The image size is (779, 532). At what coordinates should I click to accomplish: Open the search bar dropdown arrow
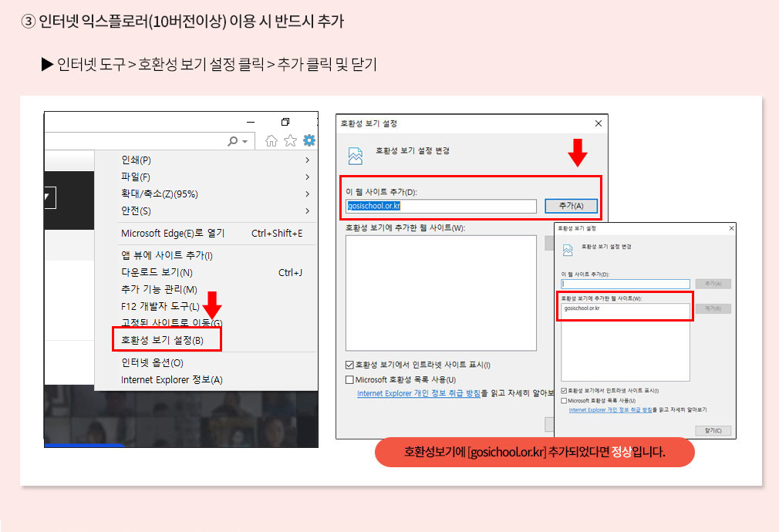(245, 140)
